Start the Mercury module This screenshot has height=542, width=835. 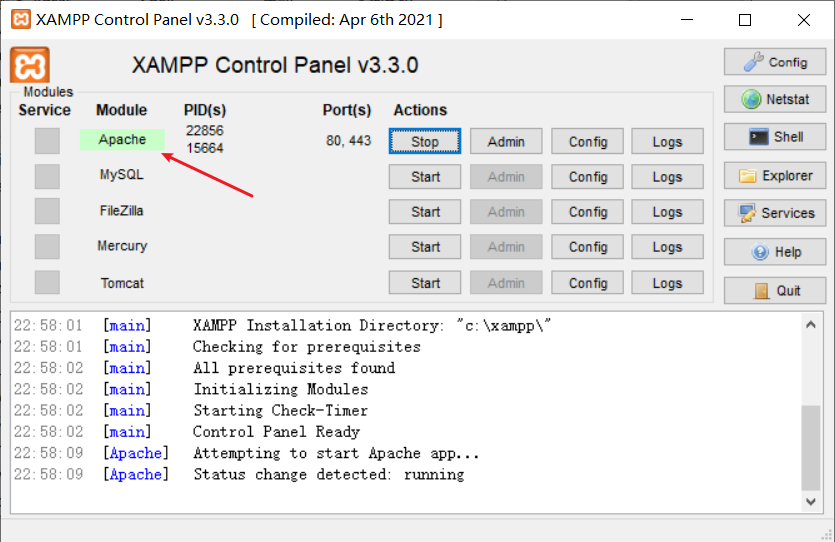tap(425, 247)
